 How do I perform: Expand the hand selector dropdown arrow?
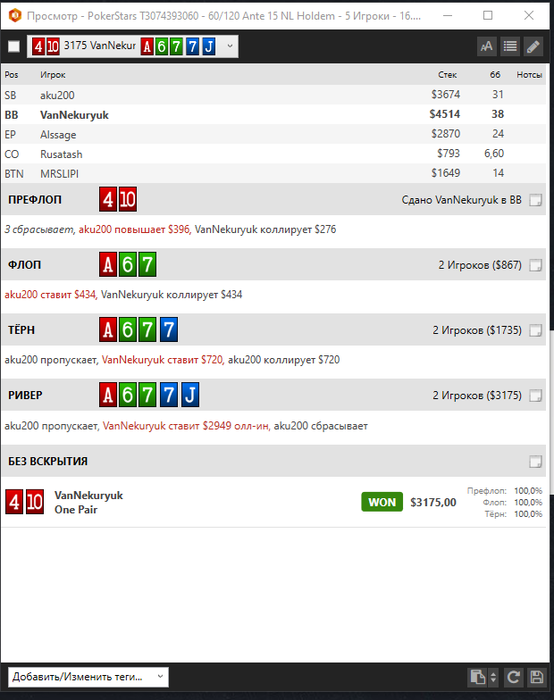pos(230,46)
